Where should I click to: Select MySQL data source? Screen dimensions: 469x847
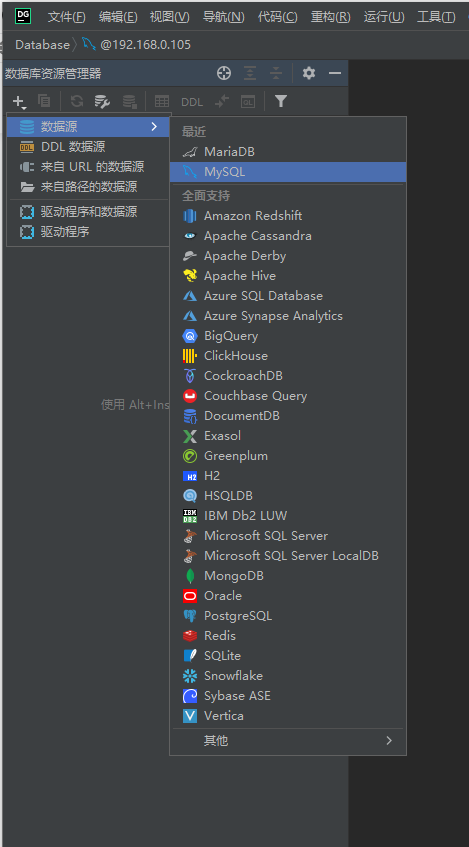tap(288, 172)
